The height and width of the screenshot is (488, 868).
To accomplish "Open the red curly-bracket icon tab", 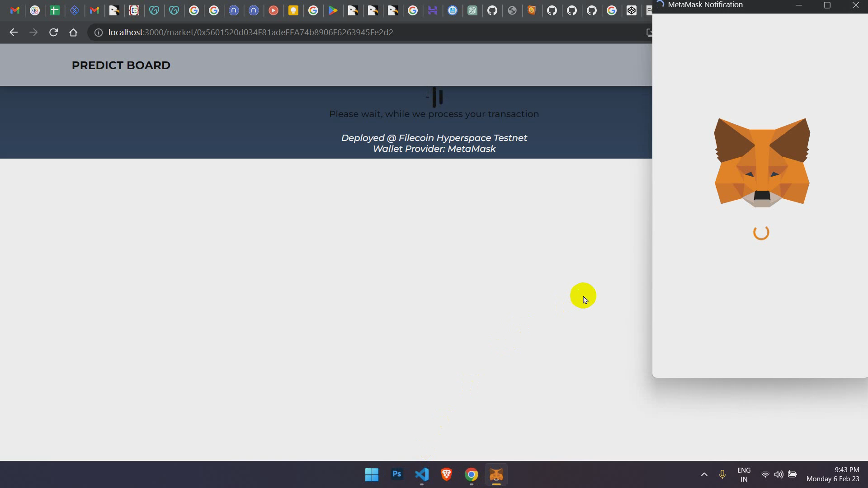I will pyautogui.click(x=134, y=10).
